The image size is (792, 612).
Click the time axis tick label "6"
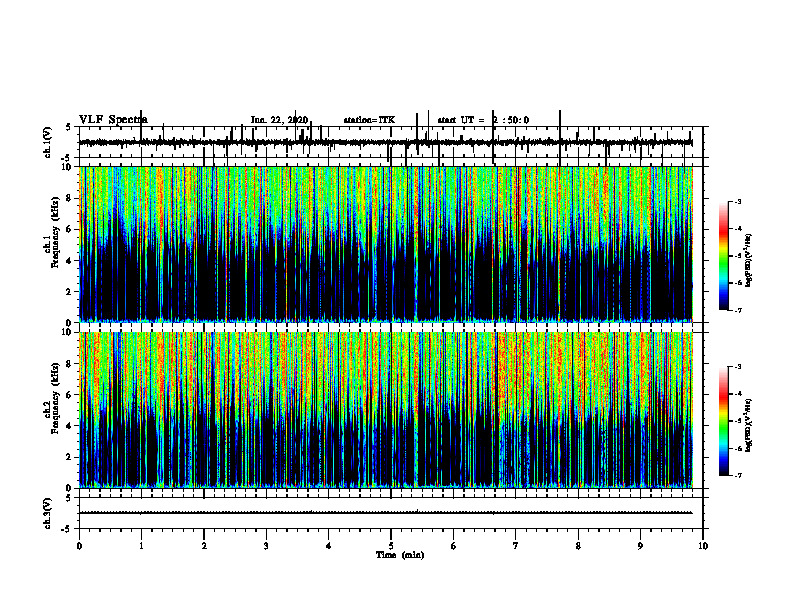coord(454,546)
